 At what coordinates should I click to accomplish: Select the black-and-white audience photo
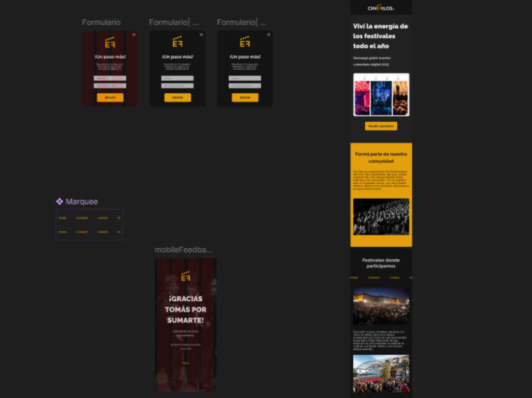click(381, 217)
